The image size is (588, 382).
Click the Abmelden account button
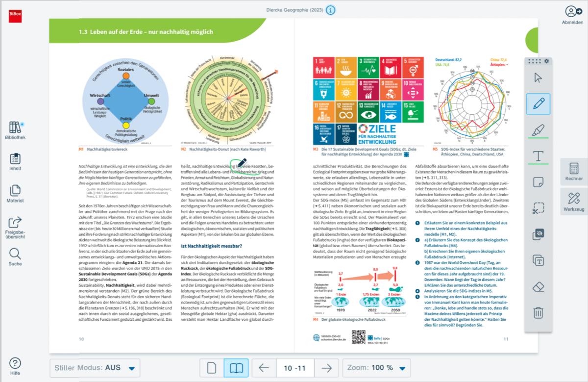pyautogui.click(x=572, y=15)
